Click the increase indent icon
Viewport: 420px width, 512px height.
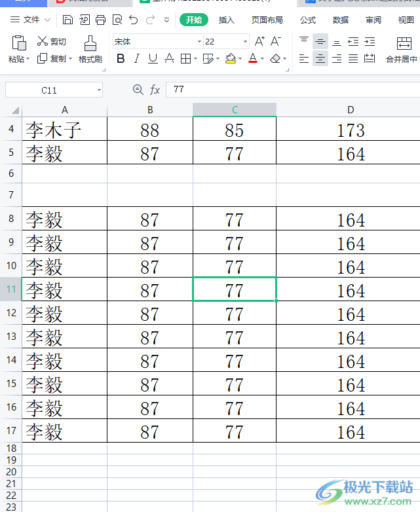click(x=370, y=41)
